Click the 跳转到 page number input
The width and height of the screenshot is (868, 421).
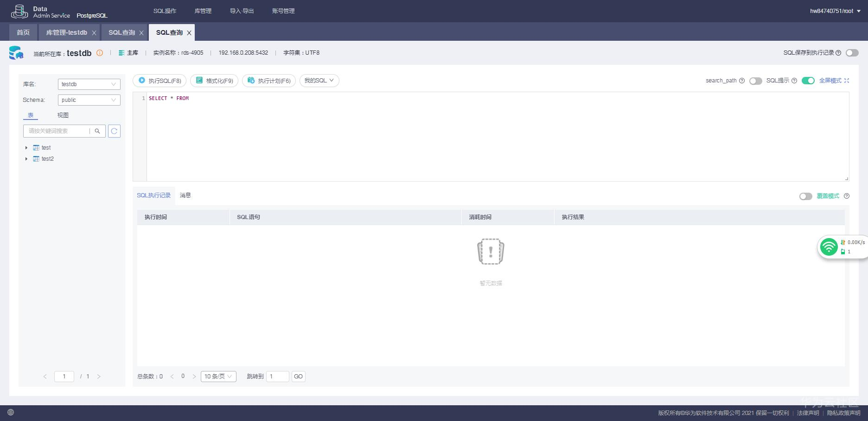pyautogui.click(x=278, y=377)
